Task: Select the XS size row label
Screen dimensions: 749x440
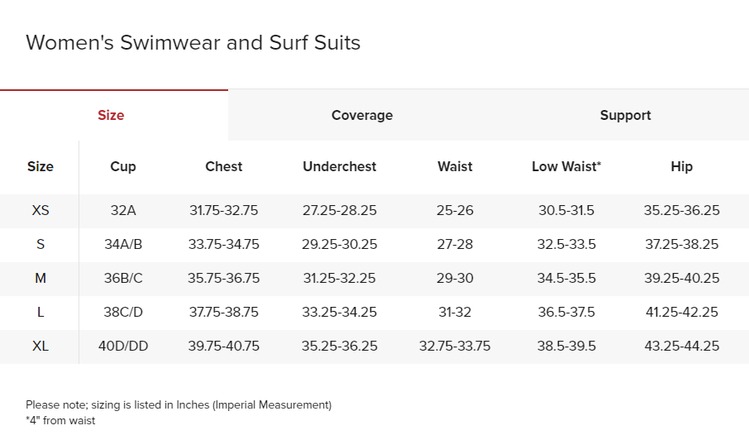Action: pos(40,210)
